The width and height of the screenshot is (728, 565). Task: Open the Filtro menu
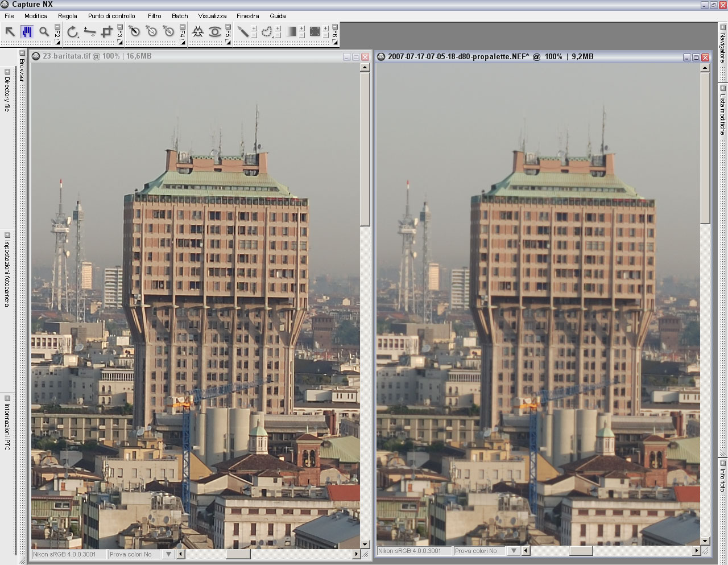(x=155, y=16)
